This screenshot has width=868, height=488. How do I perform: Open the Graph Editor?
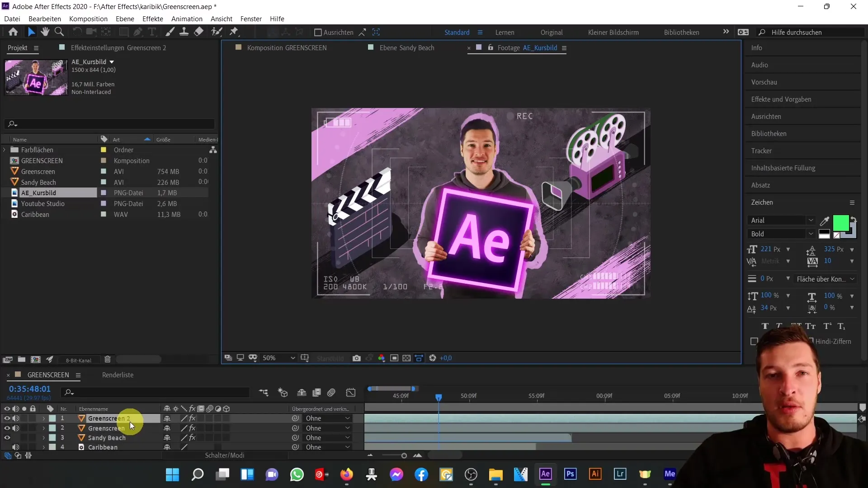(351, 393)
